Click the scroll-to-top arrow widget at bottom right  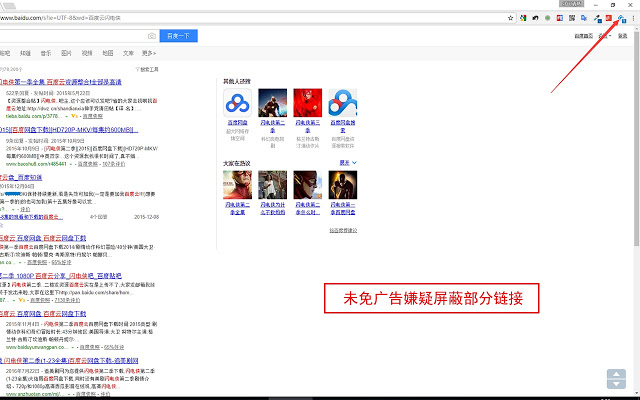tap(616, 379)
